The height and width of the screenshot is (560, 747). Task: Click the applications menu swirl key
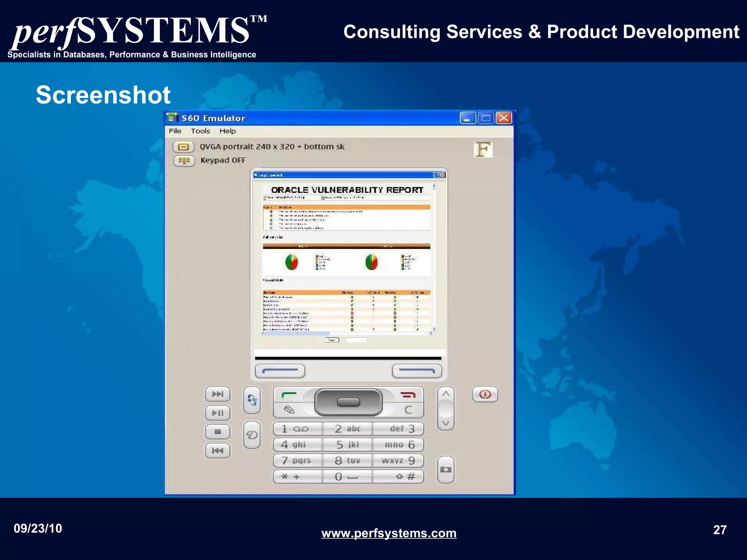click(252, 400)
